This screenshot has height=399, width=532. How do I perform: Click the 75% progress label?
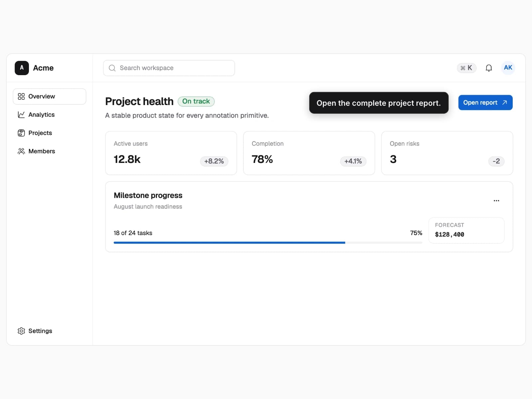coord(416,233)
